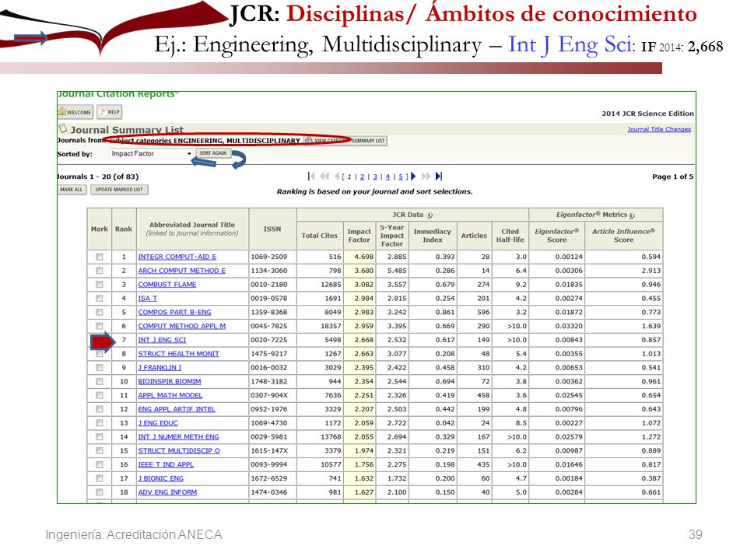Viewport: 747px width, 560px height.
Task: Open STRUCT HEALTH MONIT journal link
Action: point(179,353)
